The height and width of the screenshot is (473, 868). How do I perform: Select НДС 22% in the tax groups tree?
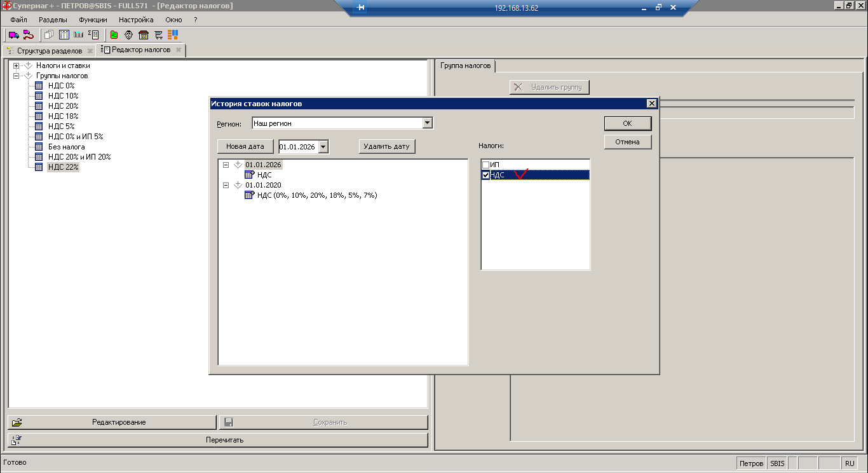pyautogui.click(x=63, y=167)
